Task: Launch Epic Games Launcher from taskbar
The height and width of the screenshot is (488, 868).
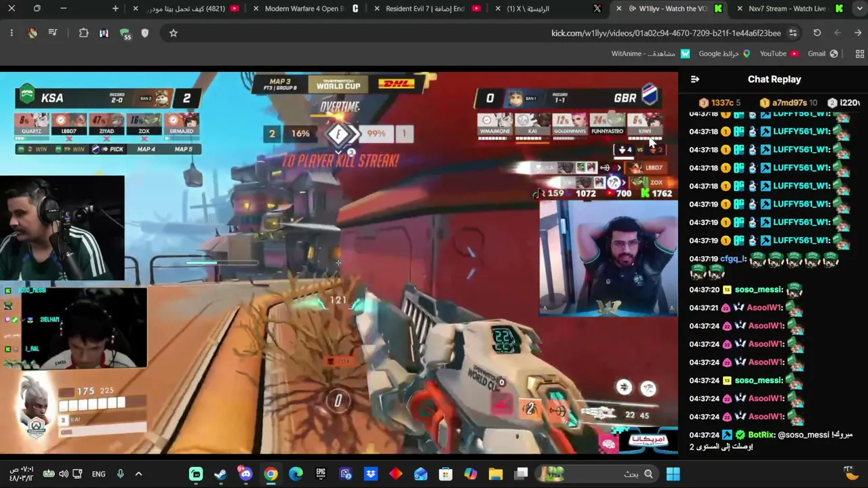Action: pyautogui.click(x=321, y=474)
